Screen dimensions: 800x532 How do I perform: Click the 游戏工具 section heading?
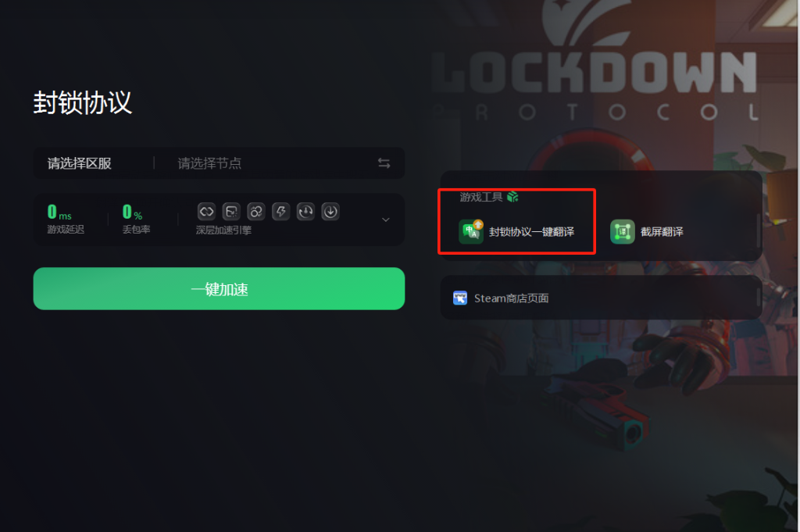tap(481, 197)
